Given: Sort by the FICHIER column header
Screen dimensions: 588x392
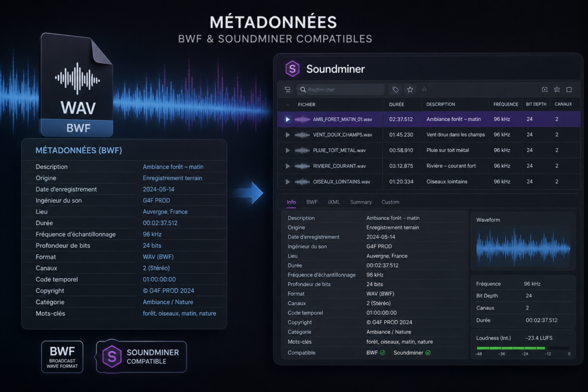Looking at the screenshot, I should tap(307, 104).
